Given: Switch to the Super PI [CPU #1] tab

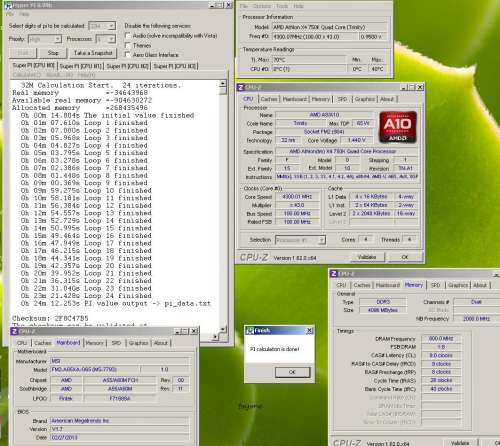Looking at the screenshot, I should 81,66.
